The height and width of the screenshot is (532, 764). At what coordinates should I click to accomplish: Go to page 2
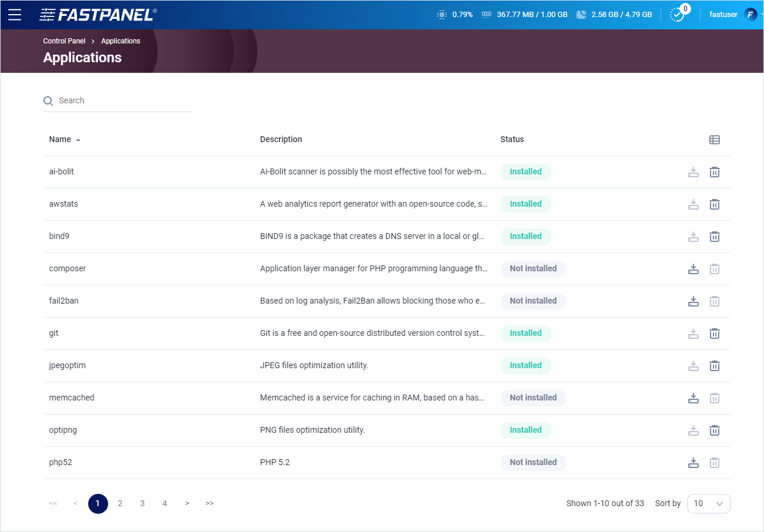pyautogui.click(x=120, y=503)
